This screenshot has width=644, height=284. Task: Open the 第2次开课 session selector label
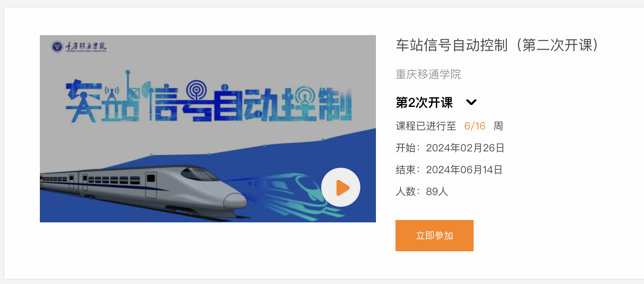point(424,103)
